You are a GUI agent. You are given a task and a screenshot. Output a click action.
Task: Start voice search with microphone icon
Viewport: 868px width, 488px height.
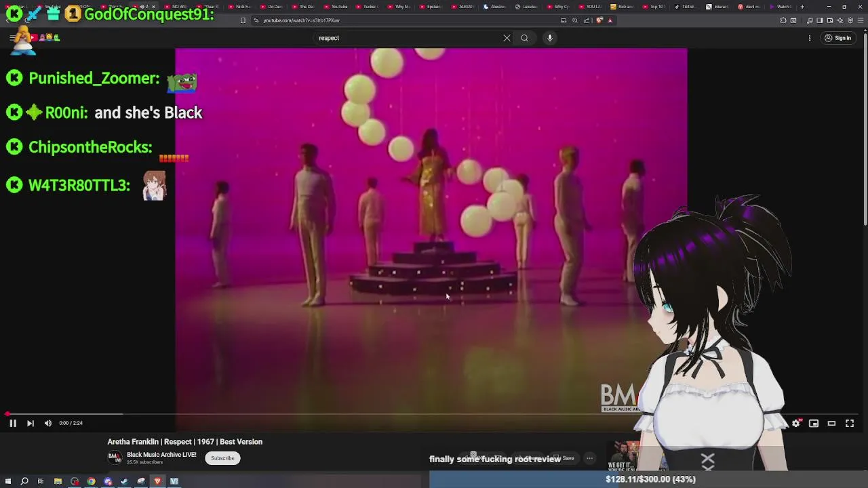coord(550,38)
